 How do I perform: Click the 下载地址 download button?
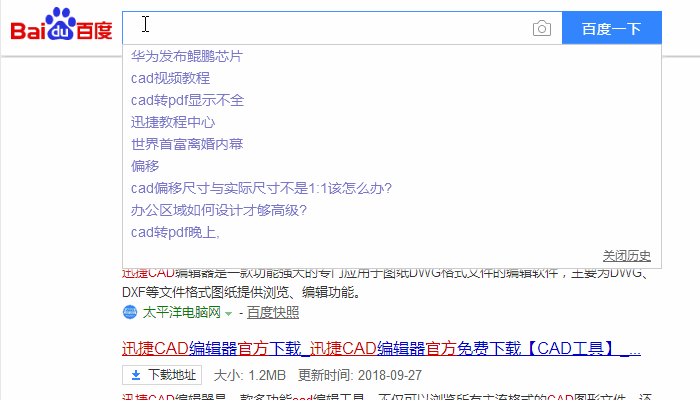[162, 375]
